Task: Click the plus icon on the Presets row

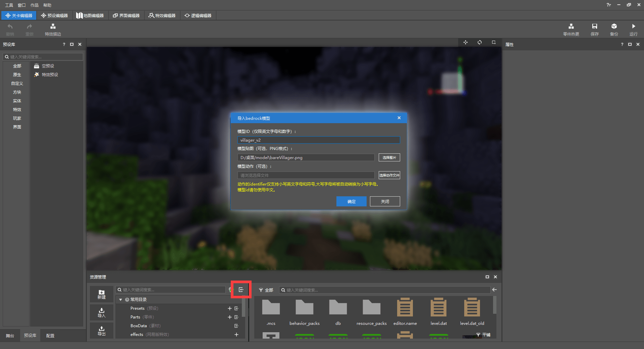Action: pyautogui.click(x=230, y=308)
